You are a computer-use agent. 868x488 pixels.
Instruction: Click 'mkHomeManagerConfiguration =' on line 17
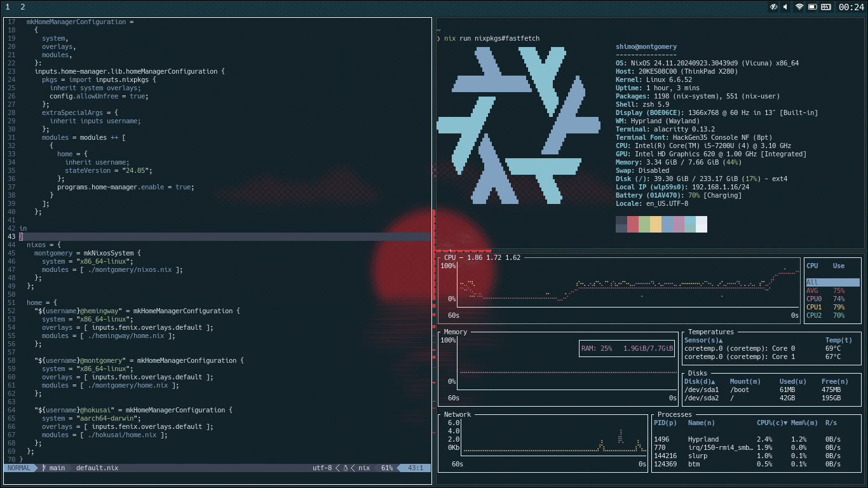[80, 22]
